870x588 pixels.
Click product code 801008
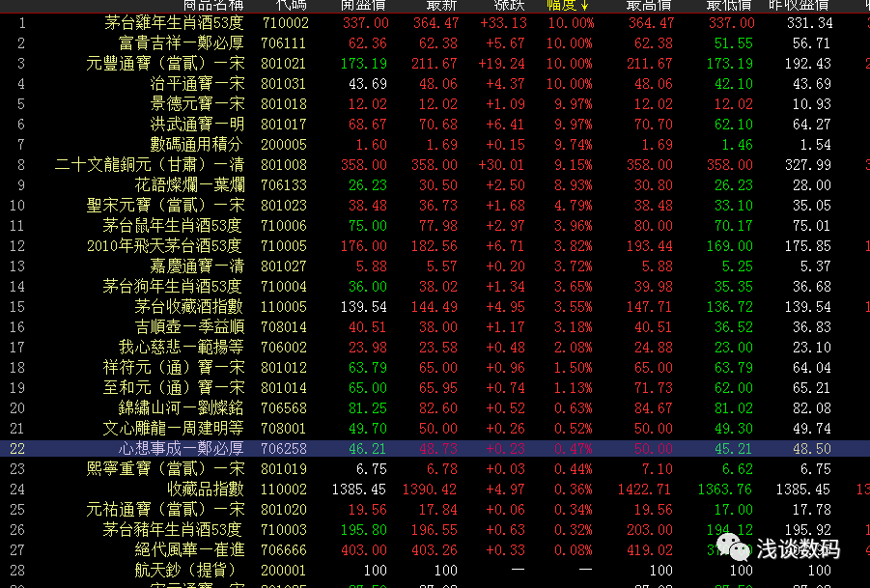pyautogui.click(x=284, y=165)
